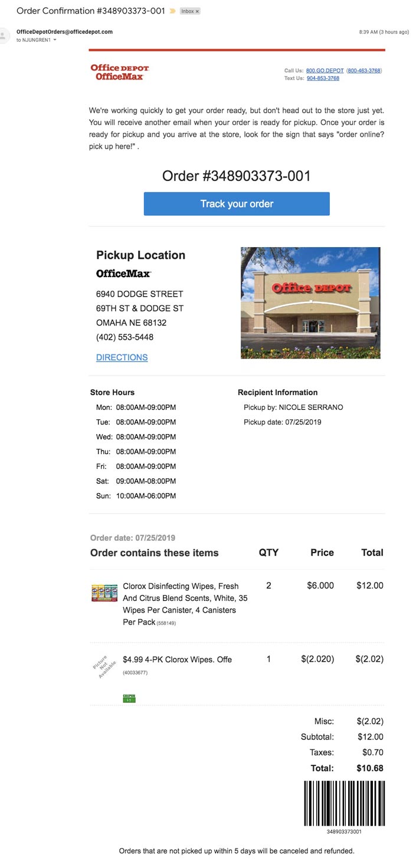The width and height of the screenshot is (413, 868).
Task: Click the store phone number (402) 553-5448
Action: 124,337
